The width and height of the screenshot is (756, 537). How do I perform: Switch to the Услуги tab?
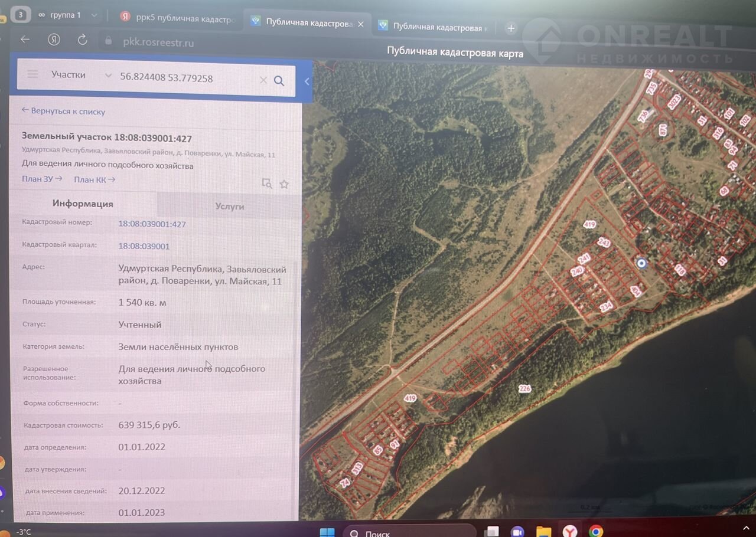point(229,206)
